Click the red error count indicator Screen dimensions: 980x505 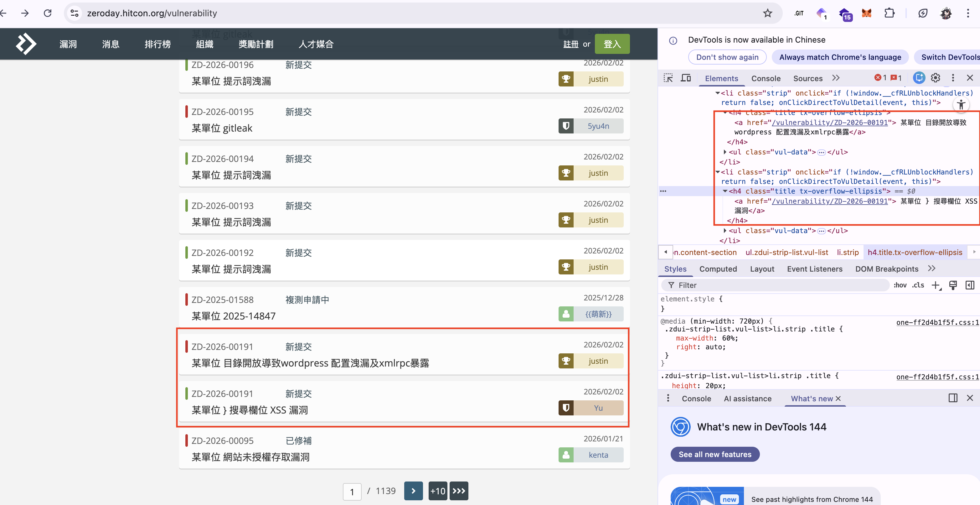pos(880,78)
